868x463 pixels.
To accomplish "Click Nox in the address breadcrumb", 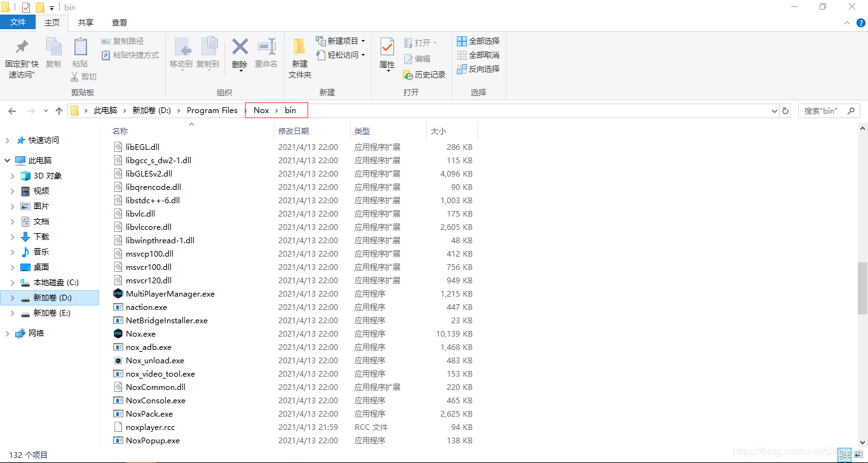I will click(261, 111).
